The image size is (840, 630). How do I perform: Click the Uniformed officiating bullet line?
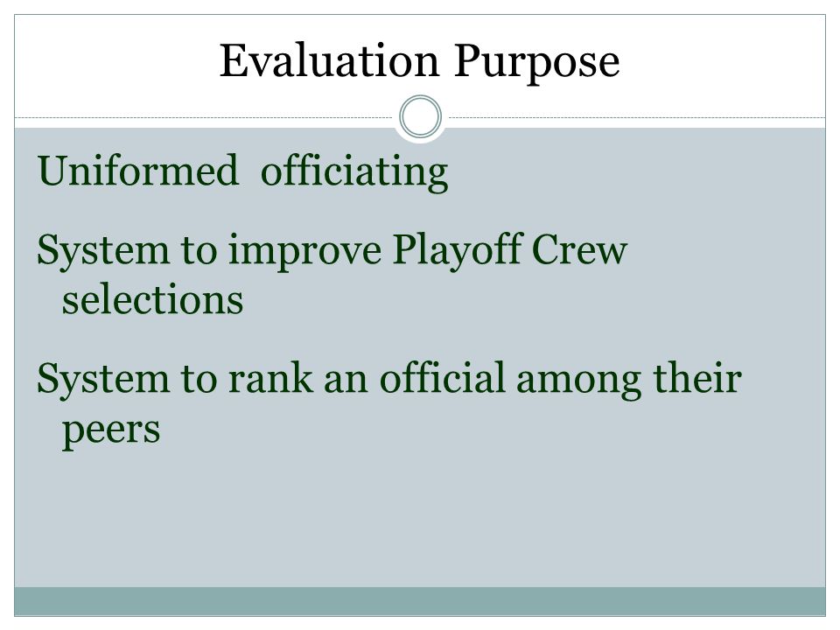[242, 171]
